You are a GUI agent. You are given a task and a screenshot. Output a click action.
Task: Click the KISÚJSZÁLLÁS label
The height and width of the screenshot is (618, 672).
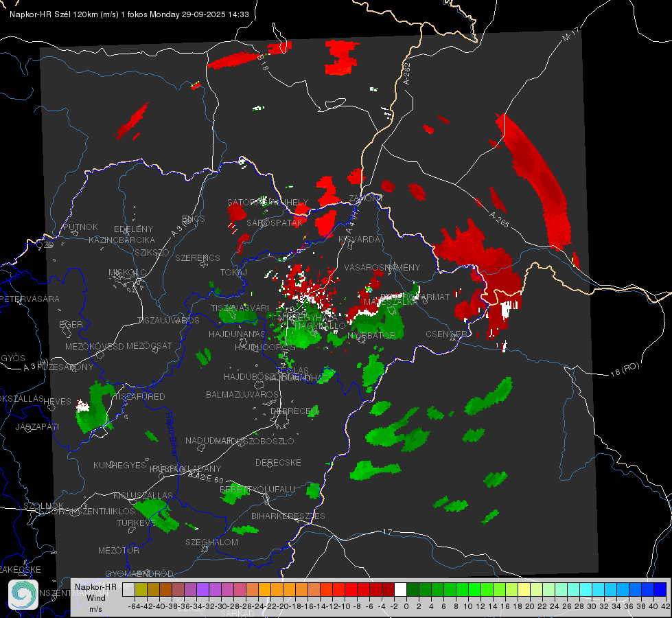point(143,495)
